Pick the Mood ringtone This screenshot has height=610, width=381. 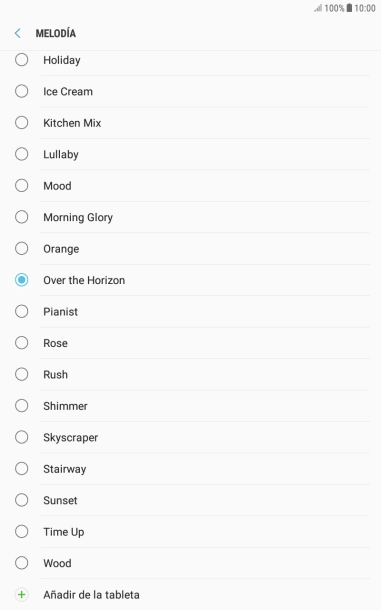click(x=190, y=186)
